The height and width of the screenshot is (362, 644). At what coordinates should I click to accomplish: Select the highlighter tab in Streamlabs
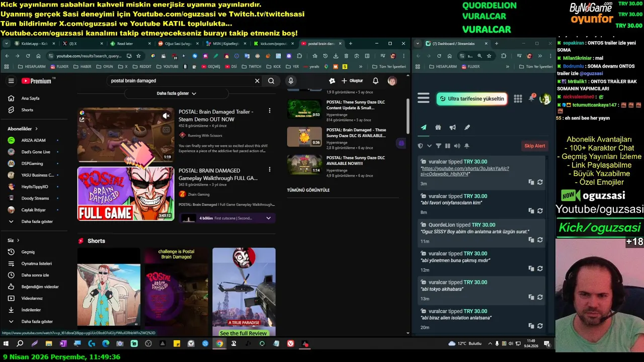coord(467,128)
